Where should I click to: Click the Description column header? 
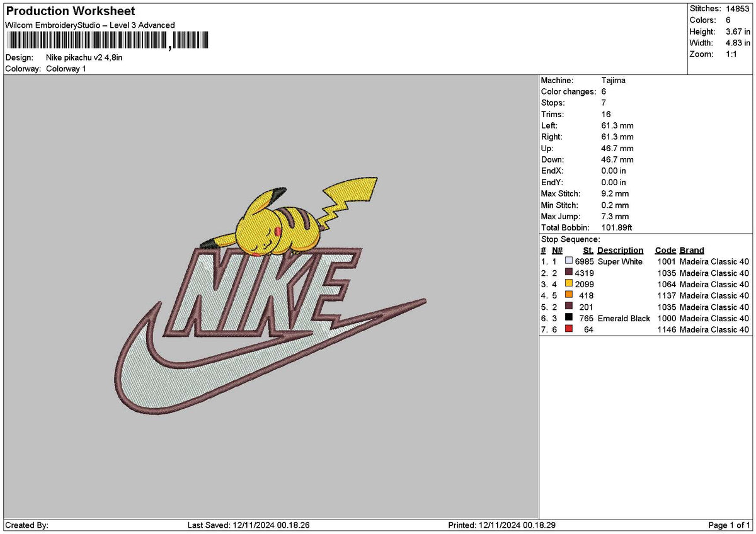(621, 250)
